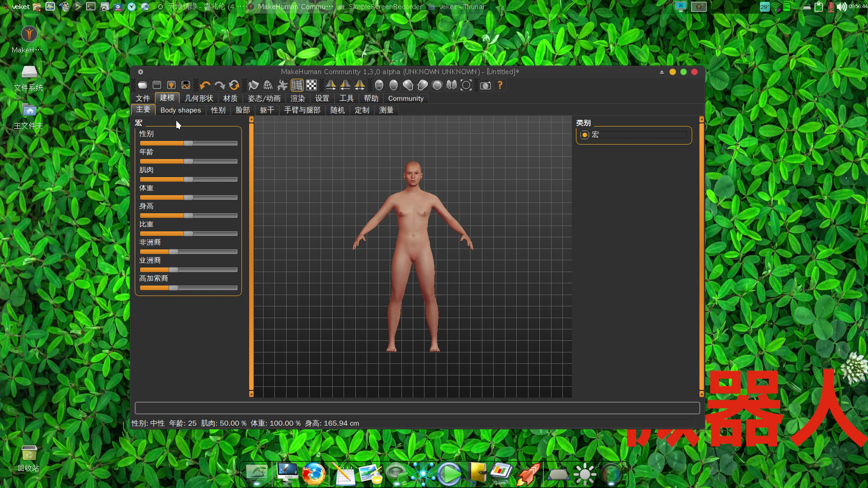Open the Community tab
The height and width of the screenshot is (488, 868).
(406, 99)
